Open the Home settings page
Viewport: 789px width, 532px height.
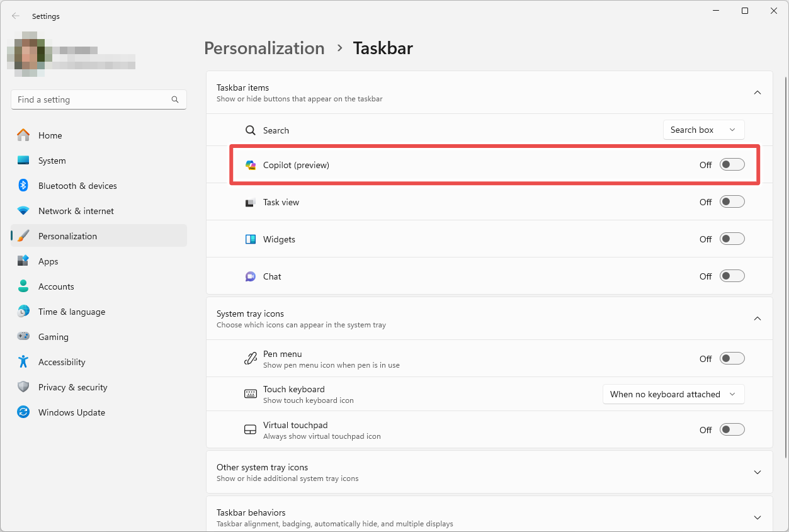(99, 135)
